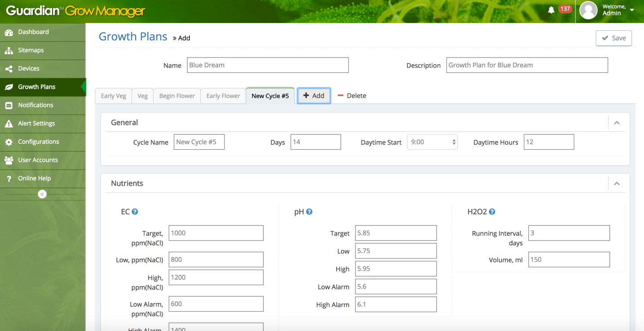Image resolution: width=644 pixels, height=331 pixels.
Task: Click the Notifications envelope icon
Action: coord(10,105)
